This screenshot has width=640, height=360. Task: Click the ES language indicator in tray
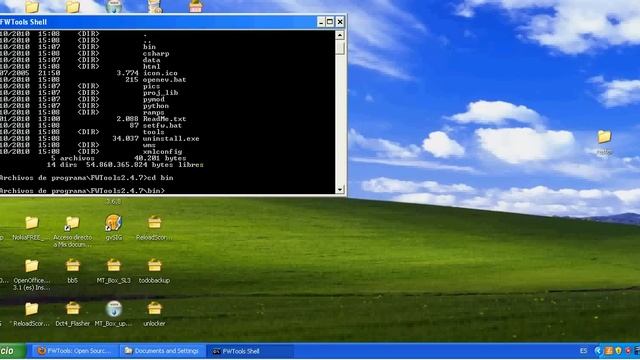pyautogui.click(x=583, y=351)
